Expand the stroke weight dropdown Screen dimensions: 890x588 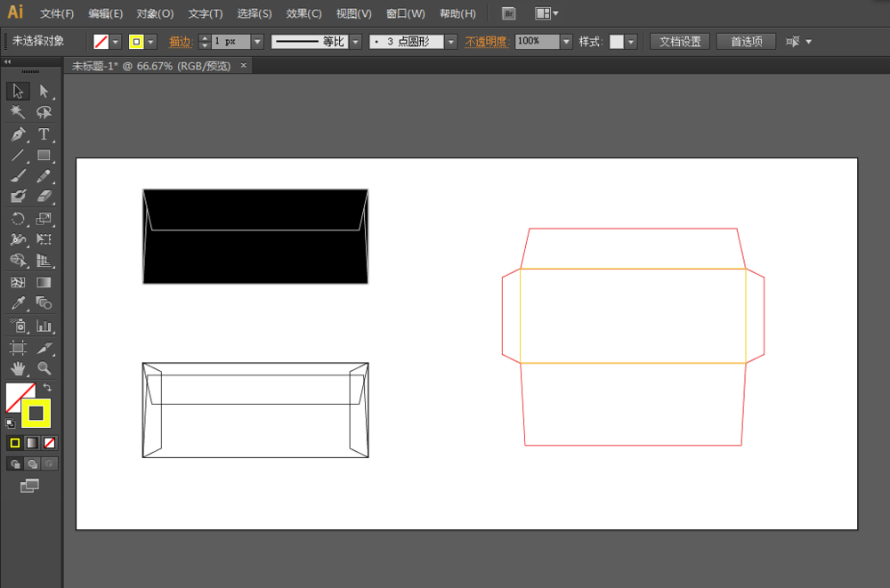coord(257,42)
